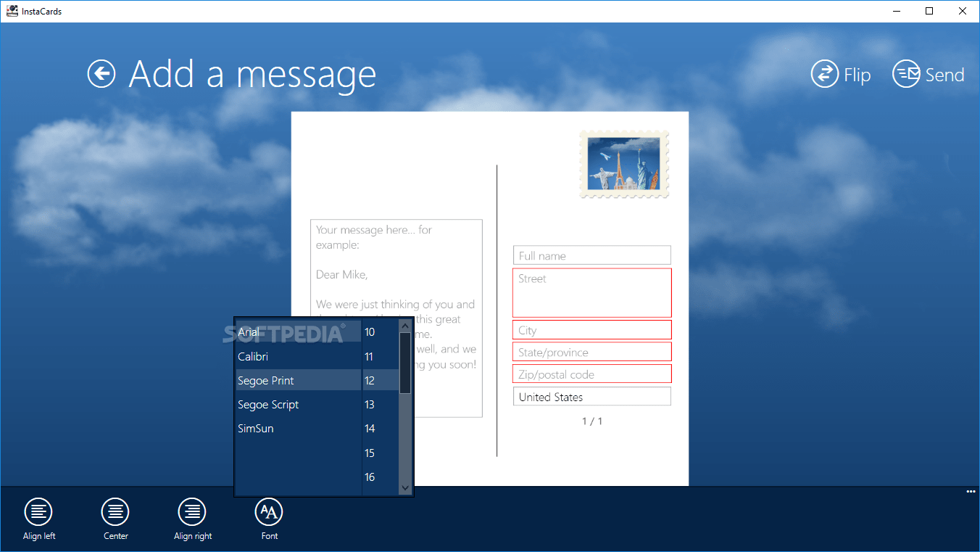980x552 pixels.
Task: Align message text right
Action: pyautogui.click(x=192, y=512)
